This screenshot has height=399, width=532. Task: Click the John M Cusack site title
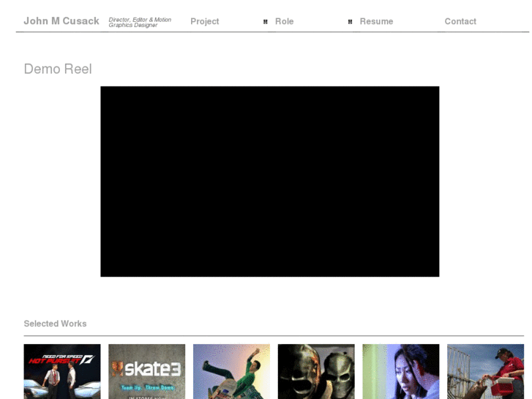(61, 21)
